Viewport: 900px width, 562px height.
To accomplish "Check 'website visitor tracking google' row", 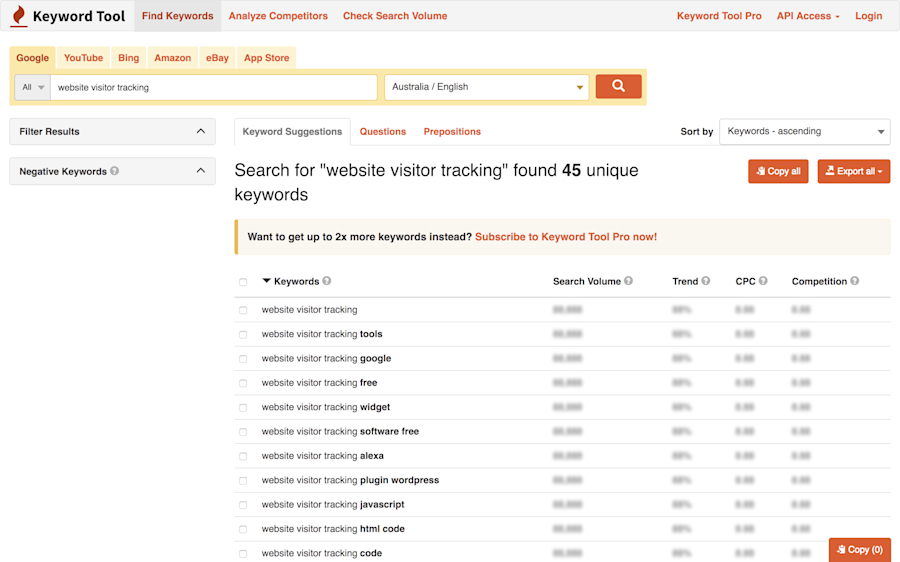I will [243, 359].
